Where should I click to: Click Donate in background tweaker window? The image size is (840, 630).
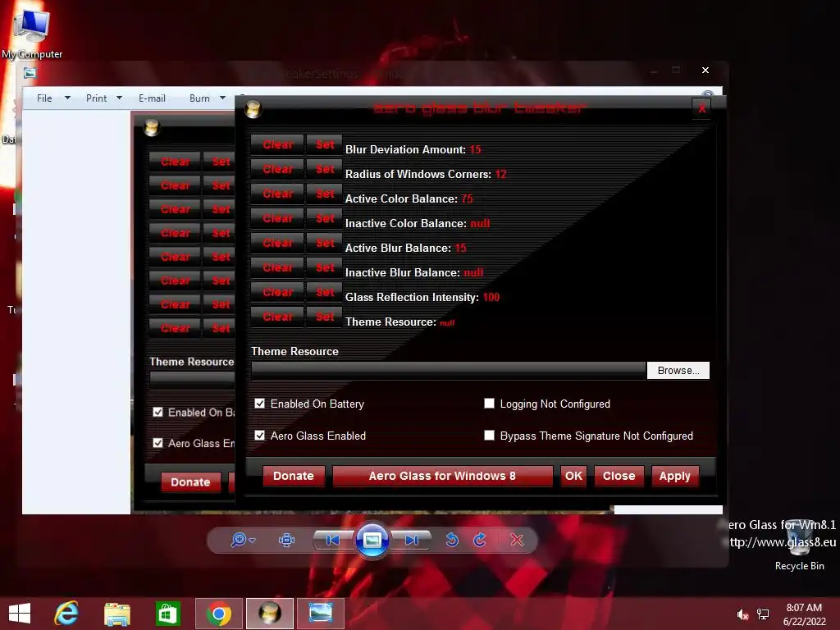click(x=190, y=482)
